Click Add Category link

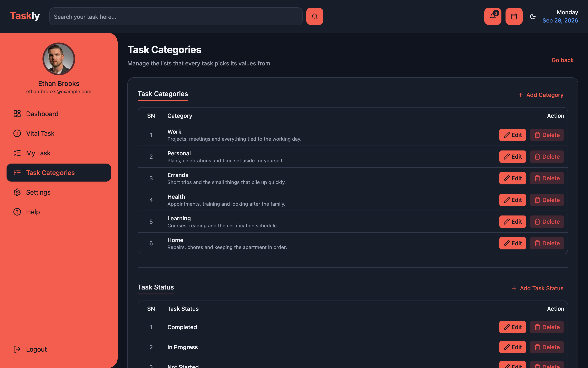point(541,95)
